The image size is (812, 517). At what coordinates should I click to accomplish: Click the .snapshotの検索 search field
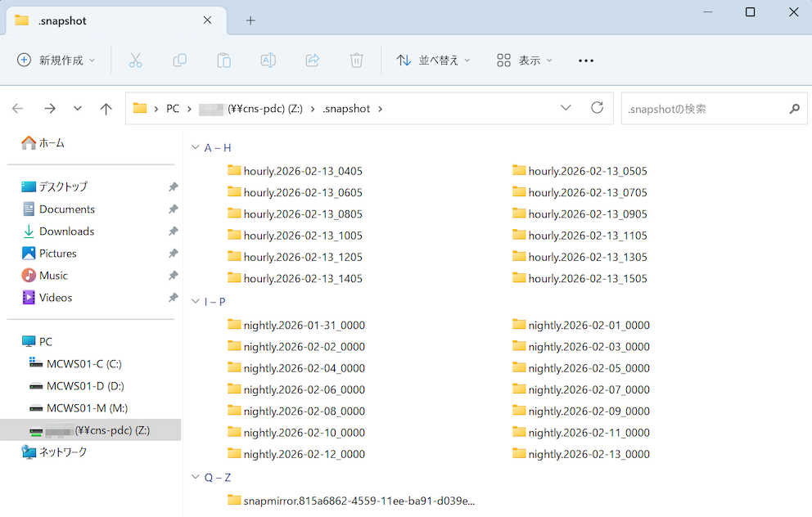[x=704, y=109]
